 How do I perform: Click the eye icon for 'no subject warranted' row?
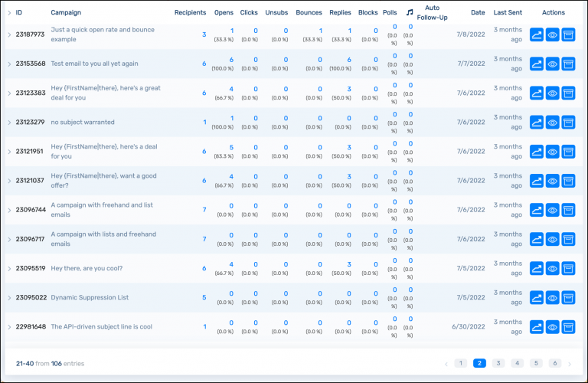pyautogui.click(x=552, y=123)
